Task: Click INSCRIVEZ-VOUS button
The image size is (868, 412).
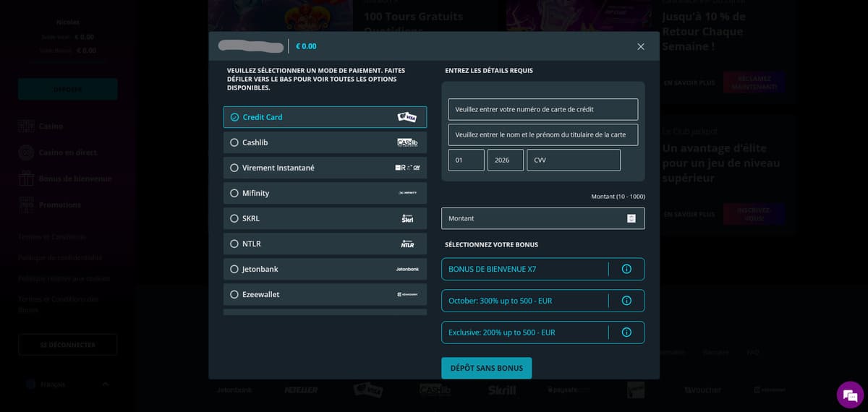Action: (754, 214)
